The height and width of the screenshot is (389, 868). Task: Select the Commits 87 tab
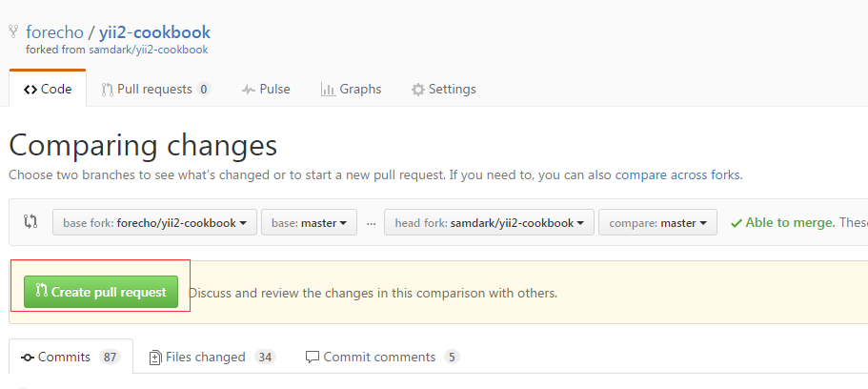tap(71, 357)
